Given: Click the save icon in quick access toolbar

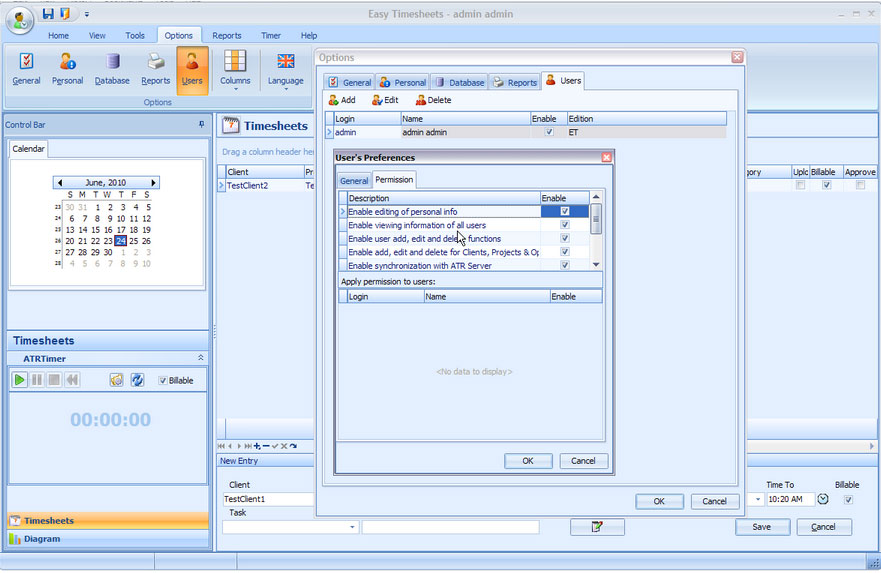Looking at the screenshot, I should pos(48,14).
